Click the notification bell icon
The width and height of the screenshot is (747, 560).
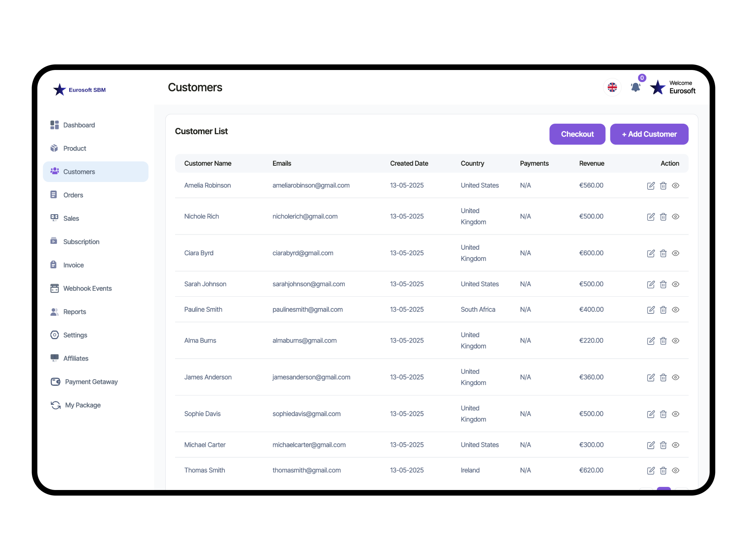[x=635, y=87]
